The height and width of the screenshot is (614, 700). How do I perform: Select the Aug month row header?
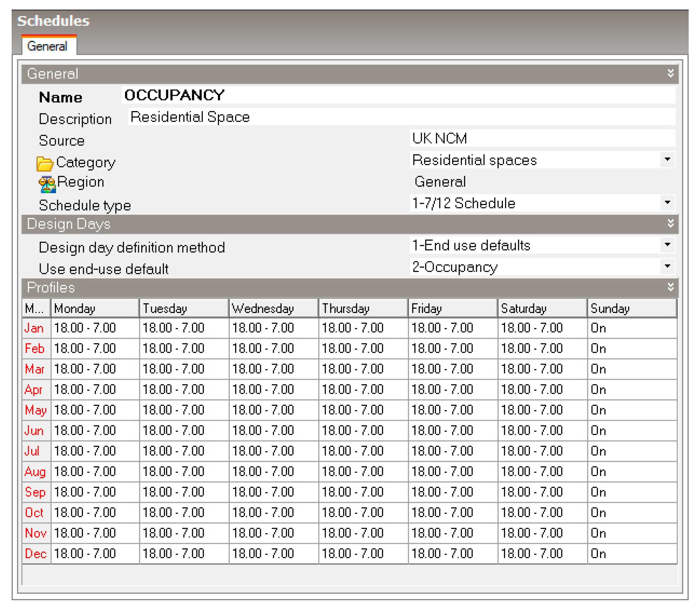point(35,471)
